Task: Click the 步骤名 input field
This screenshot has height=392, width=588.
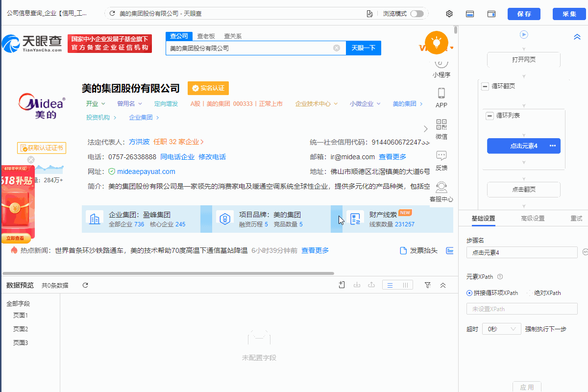Action: click(522, 252)
